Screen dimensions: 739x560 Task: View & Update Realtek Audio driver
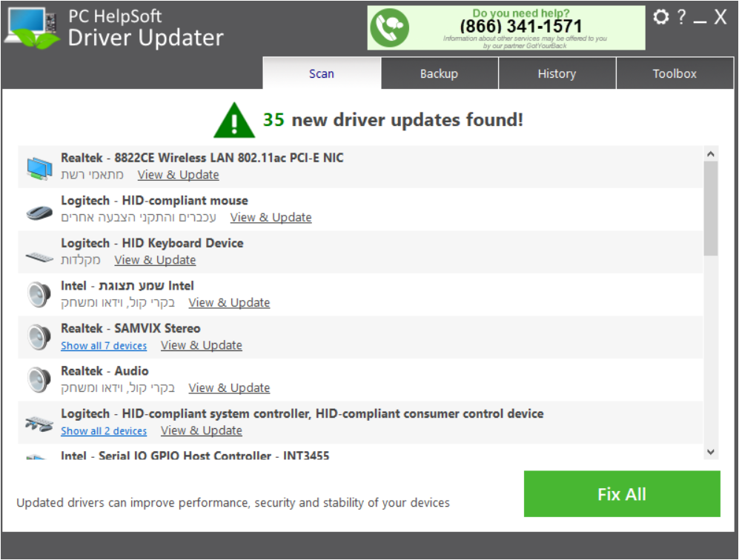(230, 388)
